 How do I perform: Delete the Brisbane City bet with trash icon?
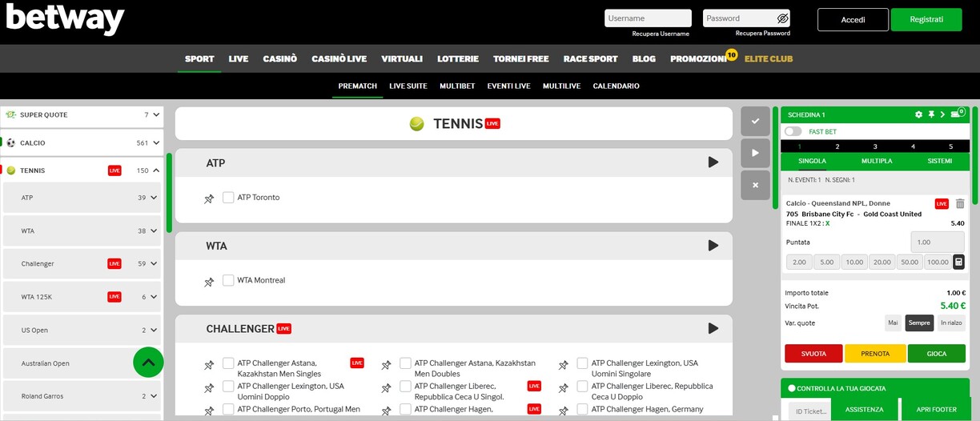[x=960, y=204]
